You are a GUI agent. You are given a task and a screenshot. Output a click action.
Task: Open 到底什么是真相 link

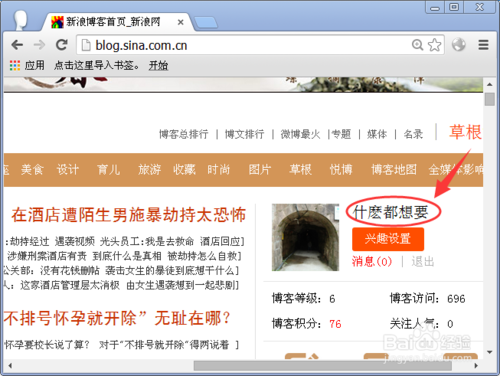coord(127,256)
